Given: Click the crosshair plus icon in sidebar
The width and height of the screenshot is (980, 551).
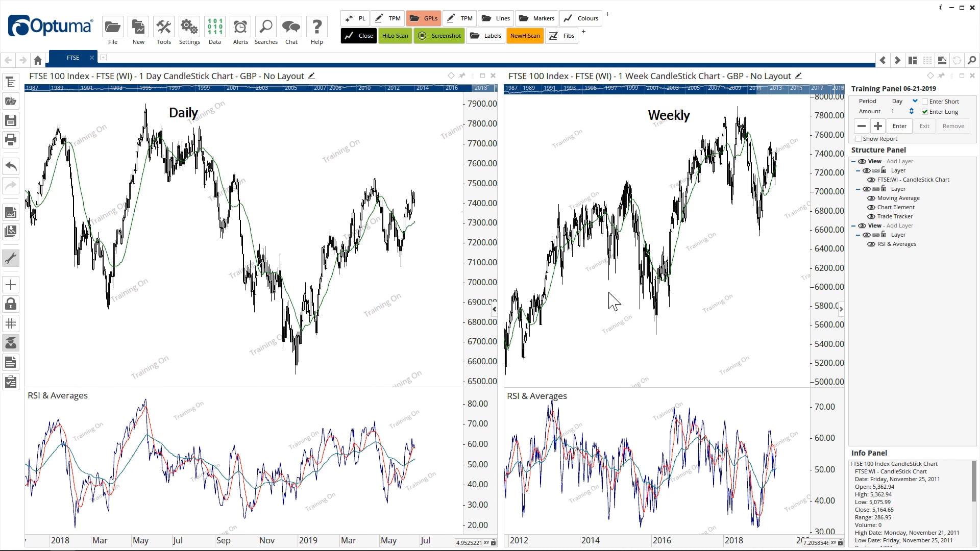Looking at the screenshot, I should [11, 285].
